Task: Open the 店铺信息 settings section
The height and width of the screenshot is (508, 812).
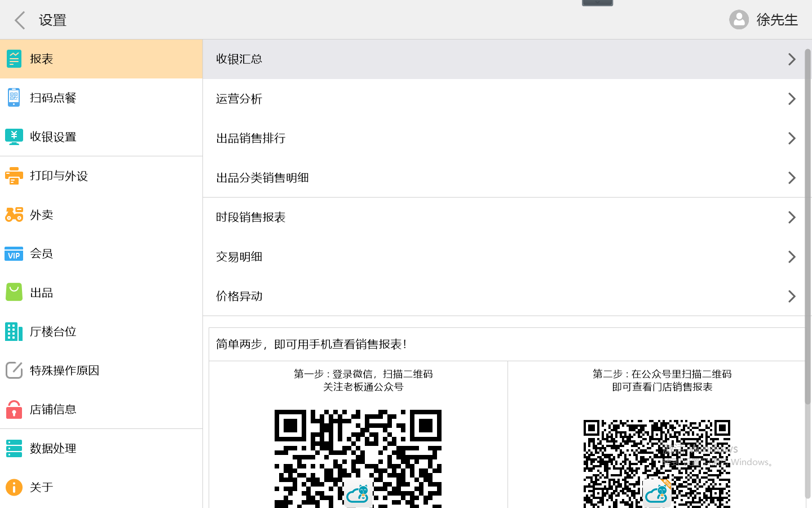Action: pos(101,409)
